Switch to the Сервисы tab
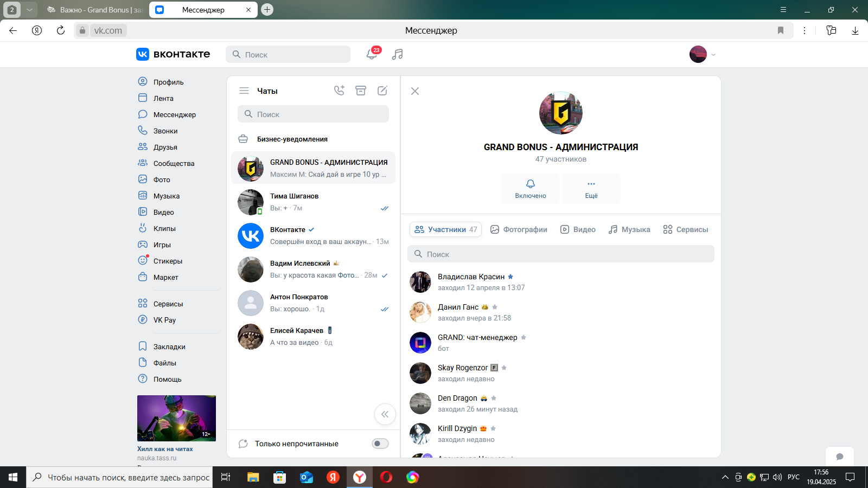Image resolution: width=868 pixels, height=488 pixels. pos(686,229)
